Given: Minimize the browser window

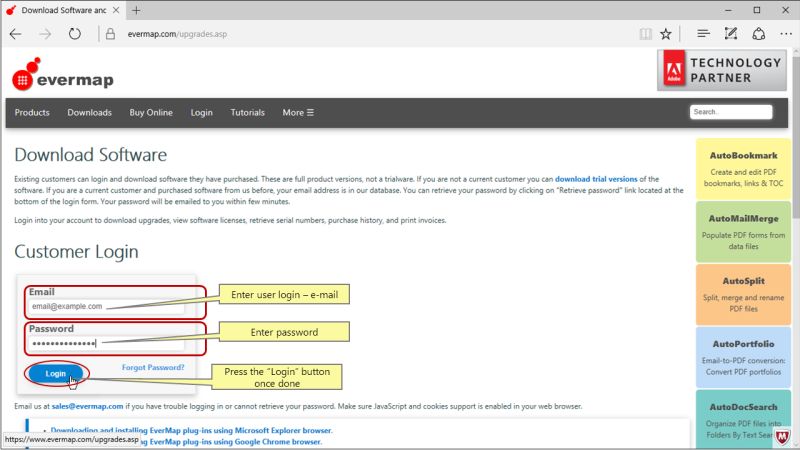Looking at the screenshot, I should (x=728, y=10).
